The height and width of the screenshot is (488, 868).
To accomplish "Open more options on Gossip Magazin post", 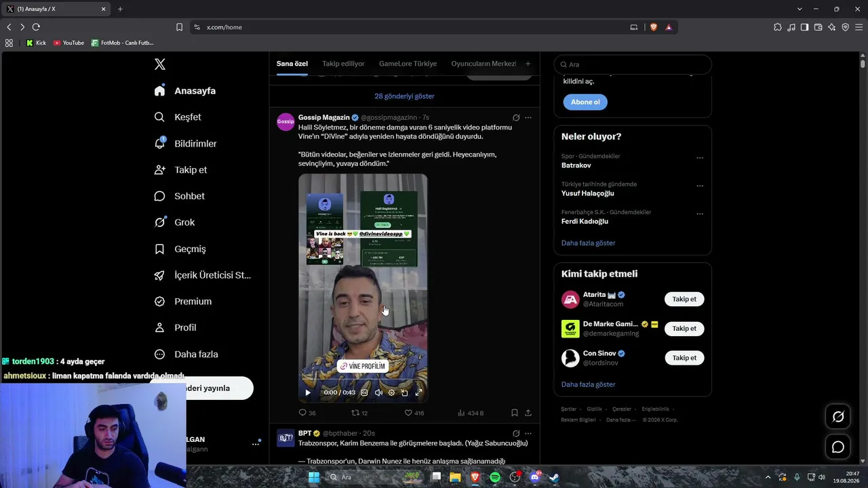I will [x=528, y=117].
